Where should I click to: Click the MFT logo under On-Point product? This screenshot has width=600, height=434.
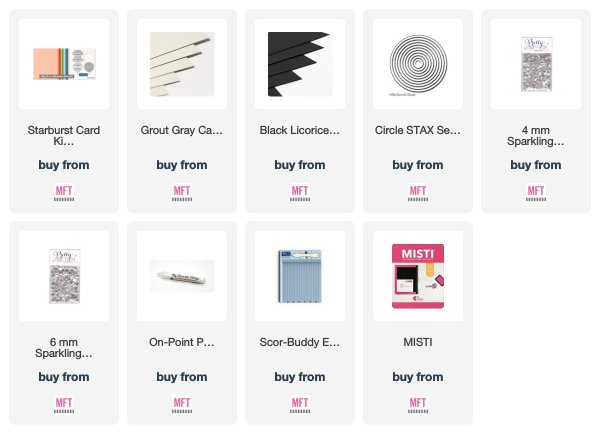click(x=182, y=405)
